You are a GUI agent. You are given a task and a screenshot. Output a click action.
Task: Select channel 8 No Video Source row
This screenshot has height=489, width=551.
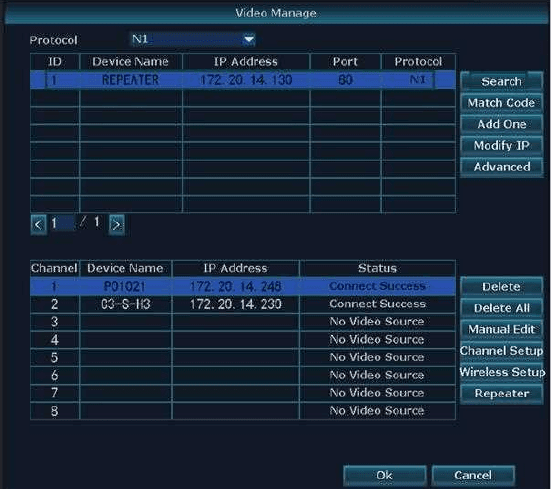(x=243, y=411)
